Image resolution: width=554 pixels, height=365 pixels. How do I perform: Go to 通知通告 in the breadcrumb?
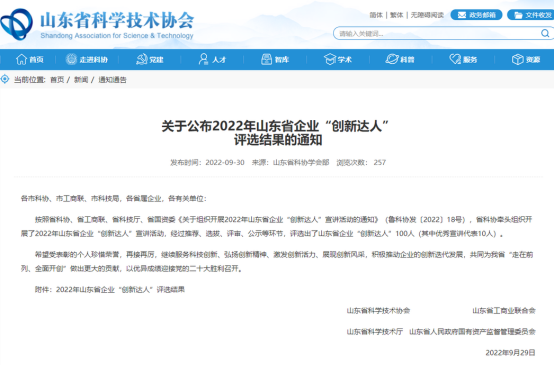pos(112,80)
